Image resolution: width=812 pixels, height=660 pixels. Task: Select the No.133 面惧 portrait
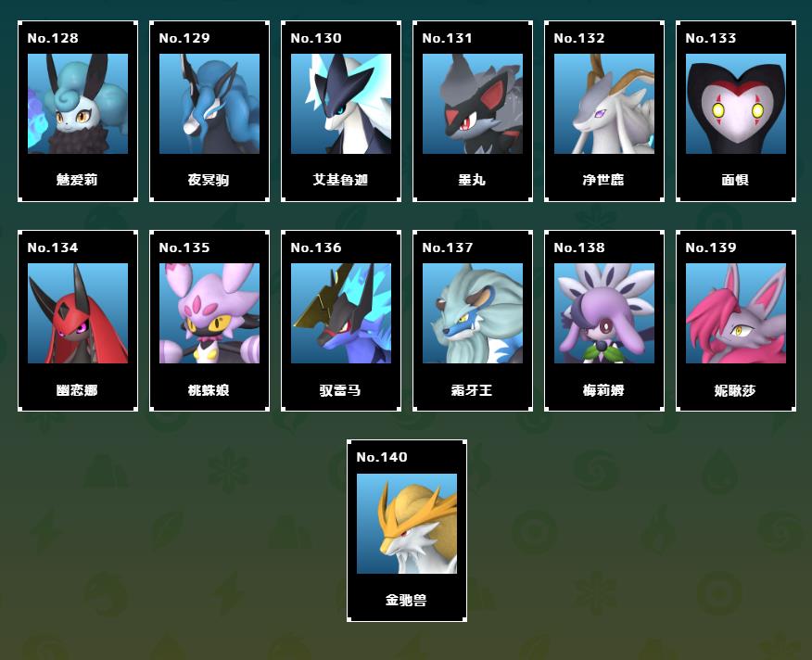(736, 104)
